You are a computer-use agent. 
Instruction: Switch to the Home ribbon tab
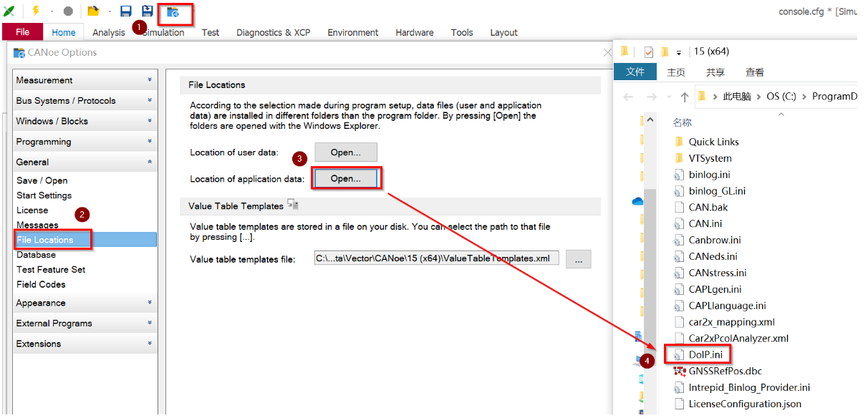64,32
